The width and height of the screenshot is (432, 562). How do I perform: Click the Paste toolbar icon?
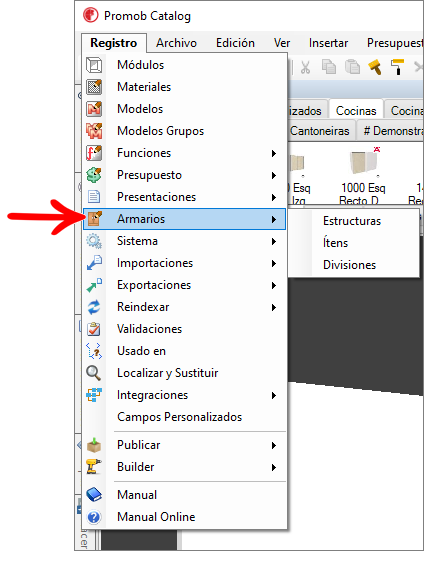tap(352, 67)
